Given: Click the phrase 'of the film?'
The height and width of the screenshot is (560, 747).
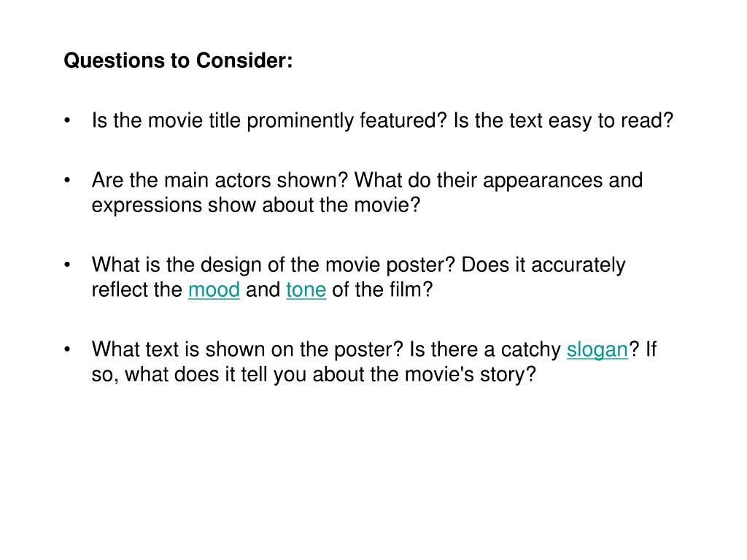Looking at the screenshot, I should pos(382,289).
